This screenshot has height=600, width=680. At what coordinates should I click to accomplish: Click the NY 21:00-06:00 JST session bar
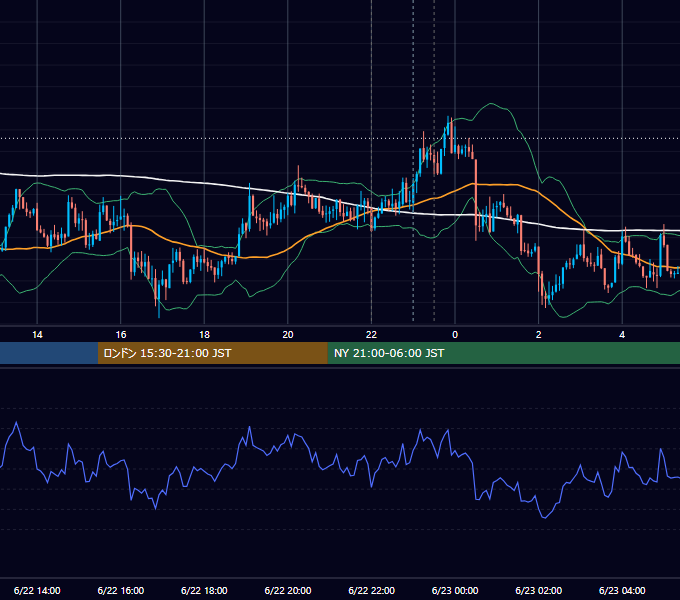(x=503, y=353)
